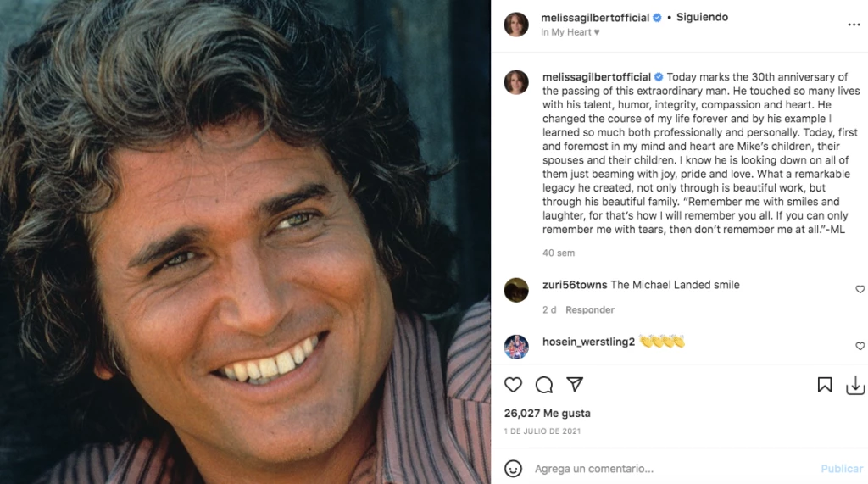This screenshot has width=868, height=484.
Task: Save post with bookmark icon
Action: point(825,385)
